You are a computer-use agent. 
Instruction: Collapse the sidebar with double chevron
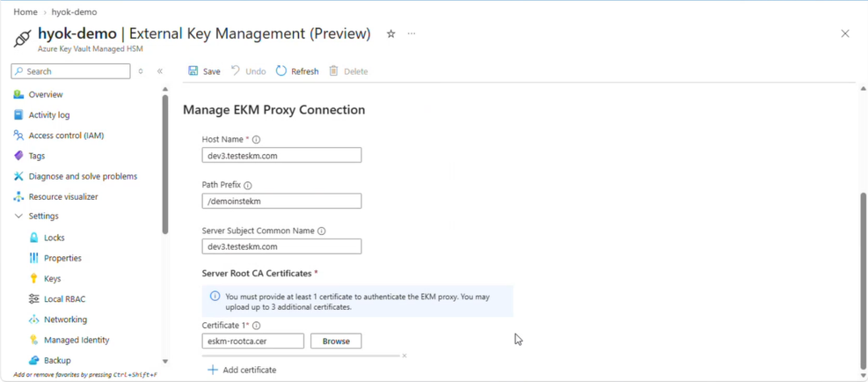159,71
